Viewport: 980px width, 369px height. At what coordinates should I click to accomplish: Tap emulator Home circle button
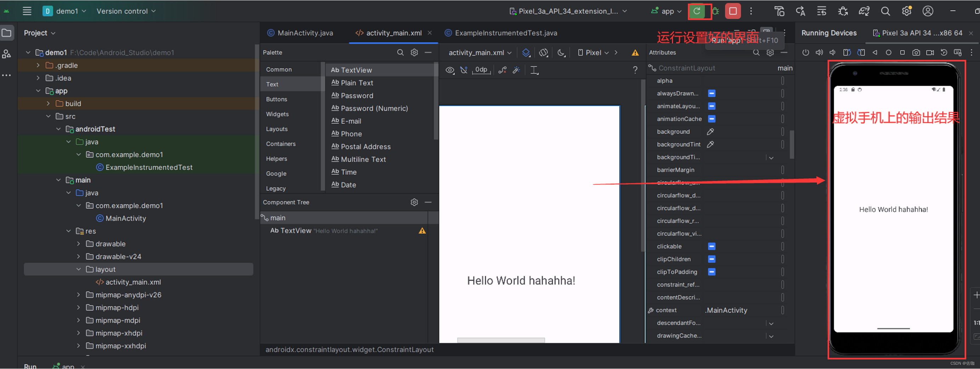(x=888, y=52)
